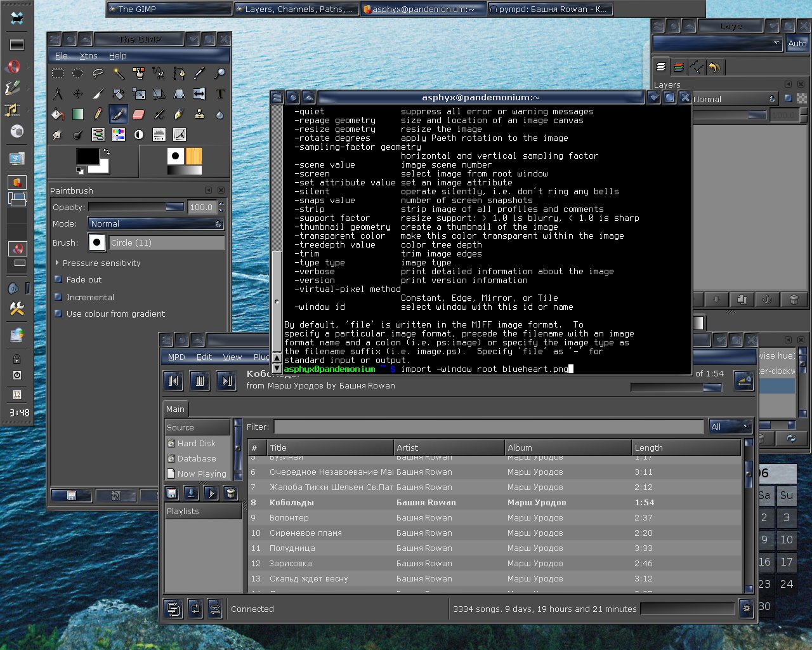Image resolution: width=812 pixels, height=650 pixels.
Task: Select the Color Picker eyedropper tool
Action: 200,73
